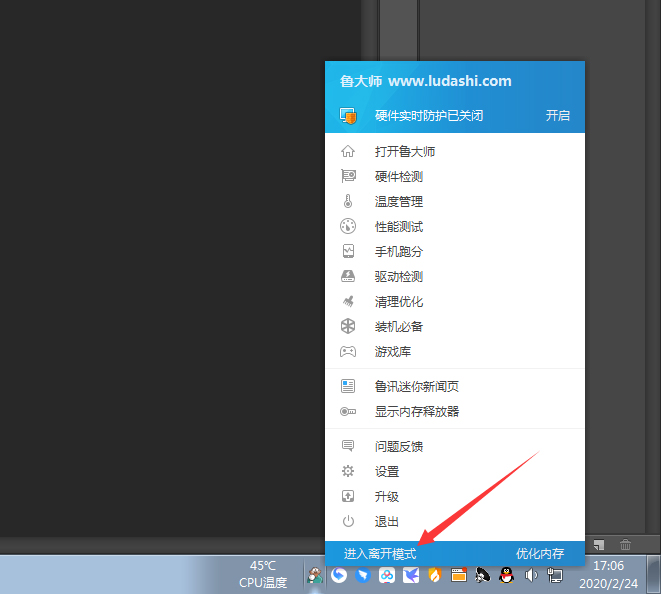
Task: Click the 硬件检测 hardware icon
Action: click(348, 177)
